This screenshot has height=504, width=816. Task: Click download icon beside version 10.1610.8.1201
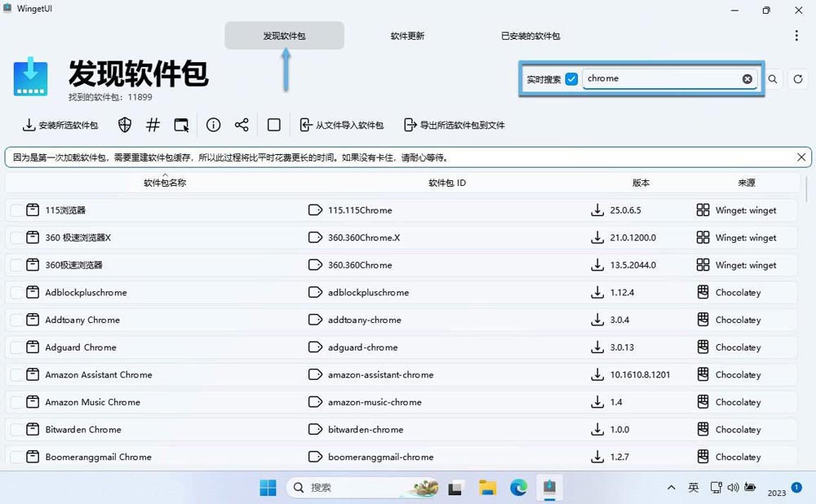coord(597,374)
